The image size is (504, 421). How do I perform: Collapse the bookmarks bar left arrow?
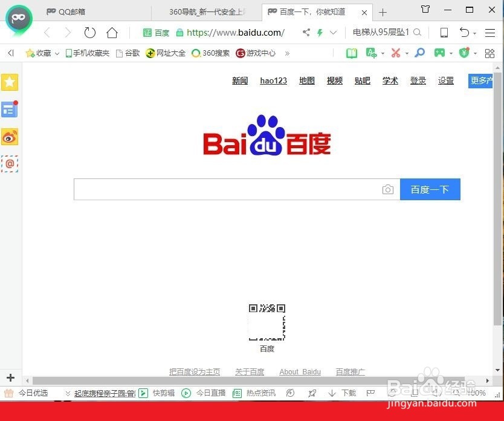pos(11,53)
